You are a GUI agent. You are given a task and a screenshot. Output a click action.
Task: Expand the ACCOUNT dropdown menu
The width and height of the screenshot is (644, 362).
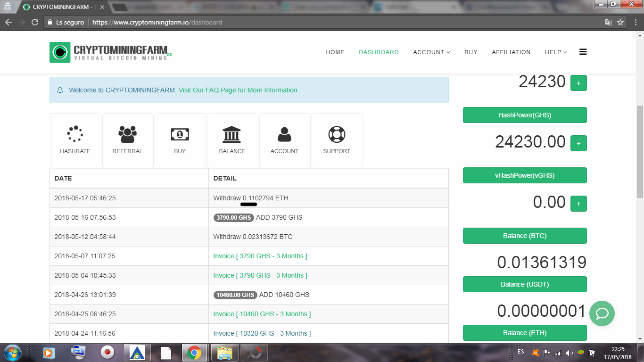click(x=431, y=52)
